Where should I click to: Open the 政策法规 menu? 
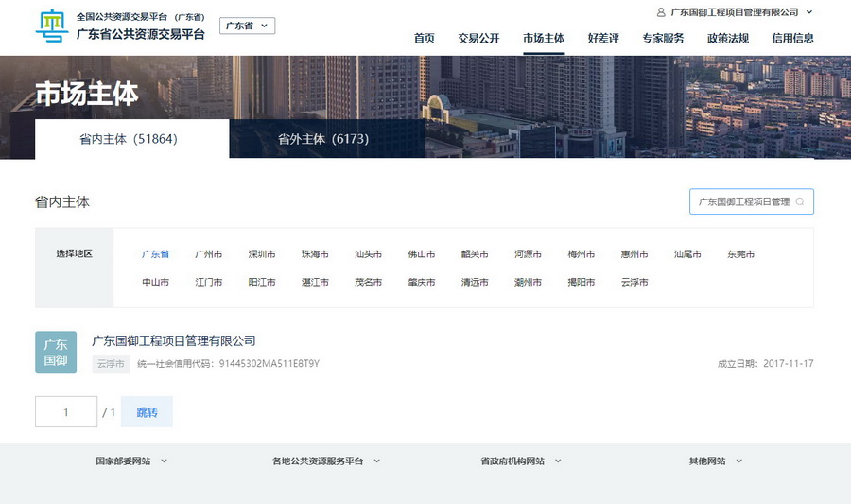click(x=728, y=39)
